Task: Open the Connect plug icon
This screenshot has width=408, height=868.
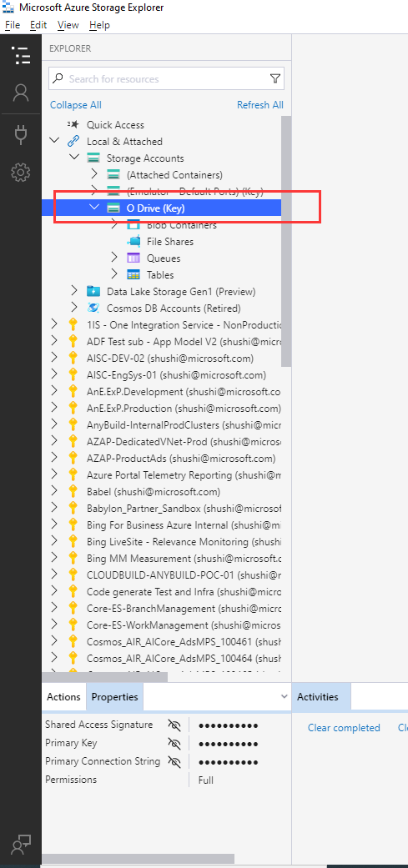Action: click(21, 134)
